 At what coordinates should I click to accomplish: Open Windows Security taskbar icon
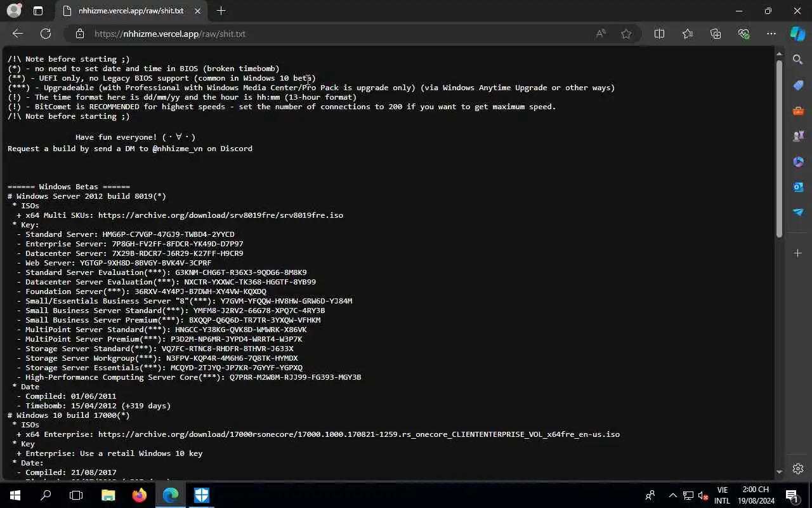click(202, 495)
